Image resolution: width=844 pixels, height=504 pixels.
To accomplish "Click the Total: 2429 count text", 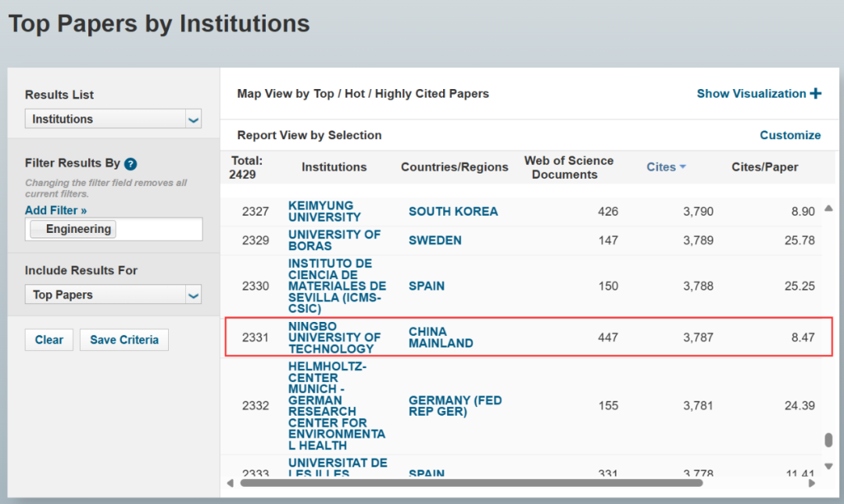I will (246, 167).
